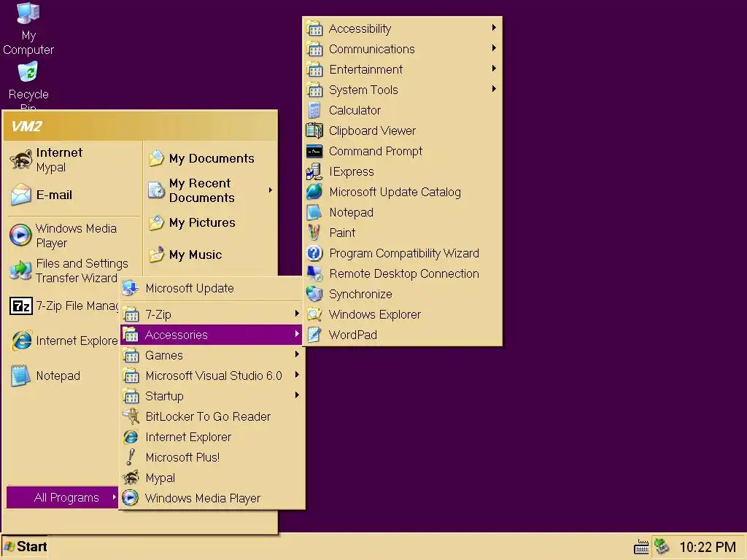Expand the Accessibility submenu arrow
747x560 pixels.
pyautogui.click(x=494, y=28)
